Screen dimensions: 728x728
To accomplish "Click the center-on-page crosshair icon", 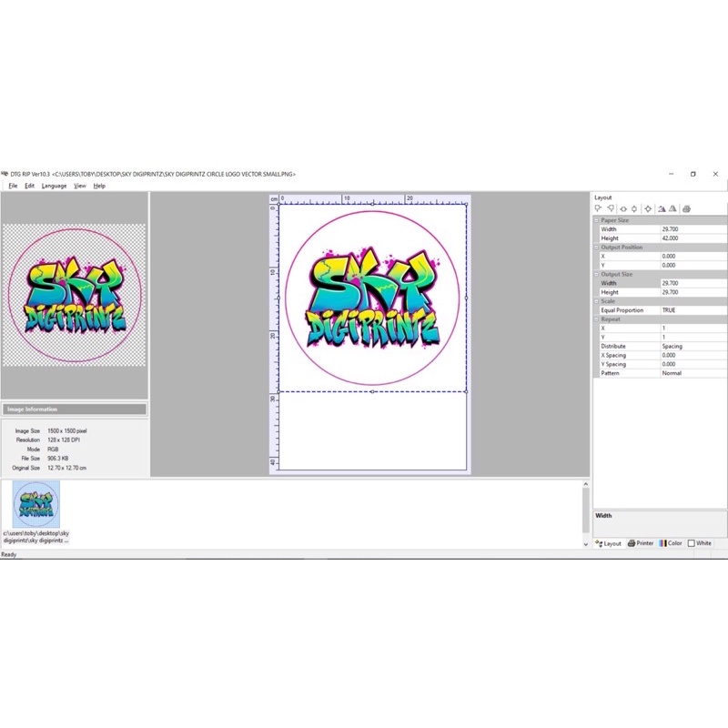I will pyautogui.click(x=648, y=208).
